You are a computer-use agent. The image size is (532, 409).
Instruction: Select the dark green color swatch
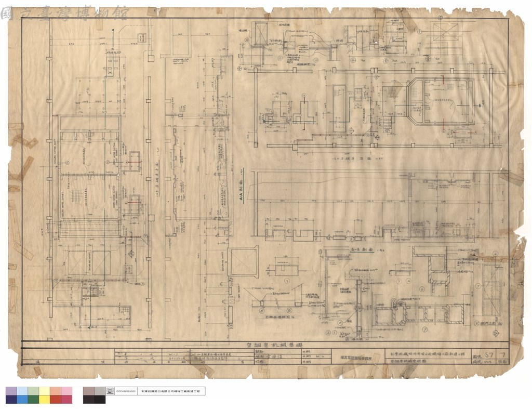[x=33, y=400]
